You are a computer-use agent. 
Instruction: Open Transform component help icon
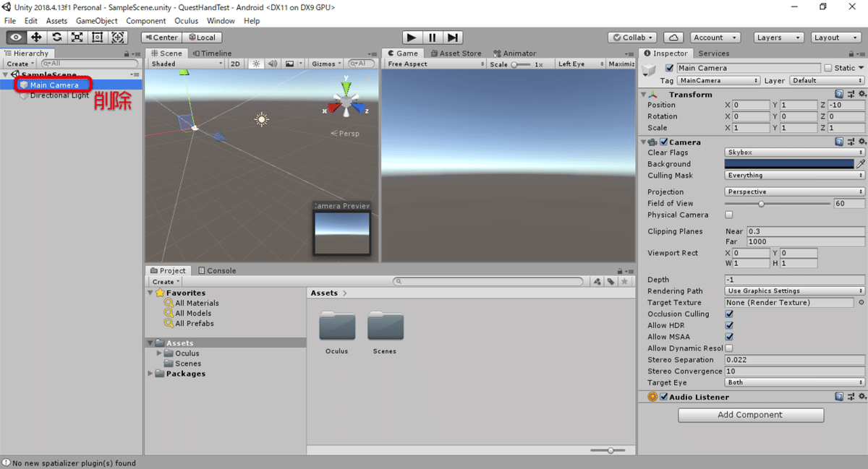[839, 94]
